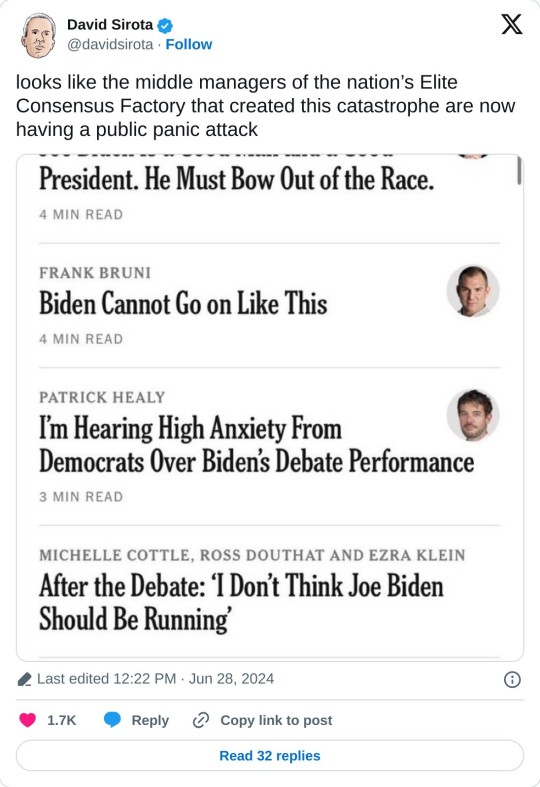Click Patrick Healy's portrait thumbnail
540x787 pixels.
[473, 415]
